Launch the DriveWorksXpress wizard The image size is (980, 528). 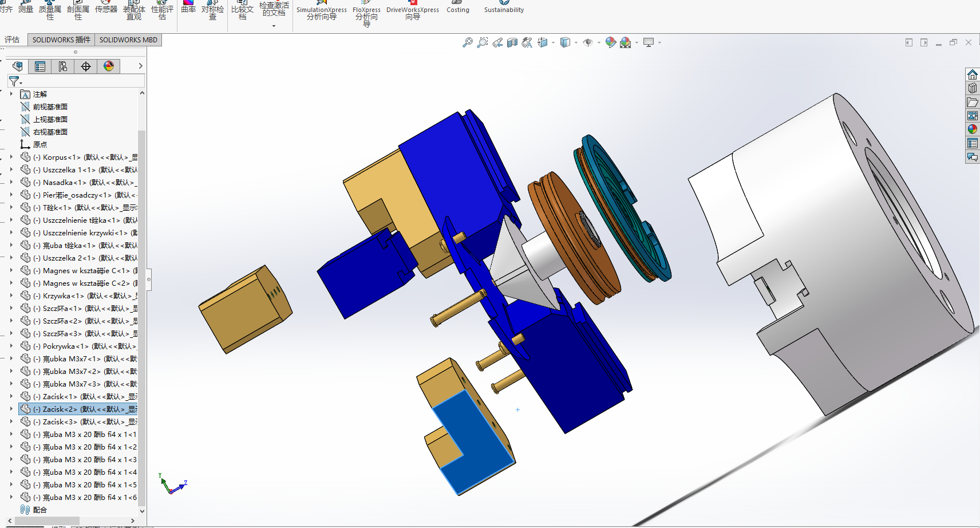(413, 10)
